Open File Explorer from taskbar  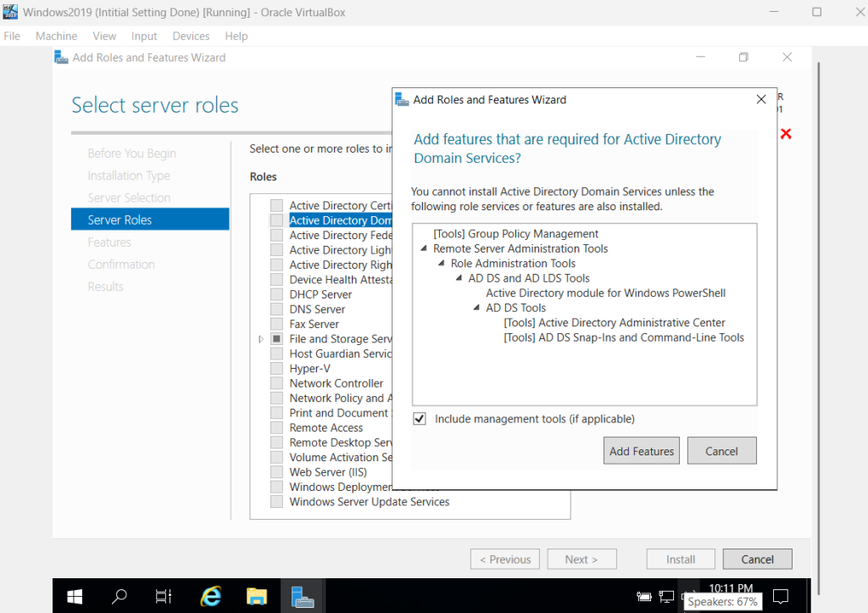[256, 596]
